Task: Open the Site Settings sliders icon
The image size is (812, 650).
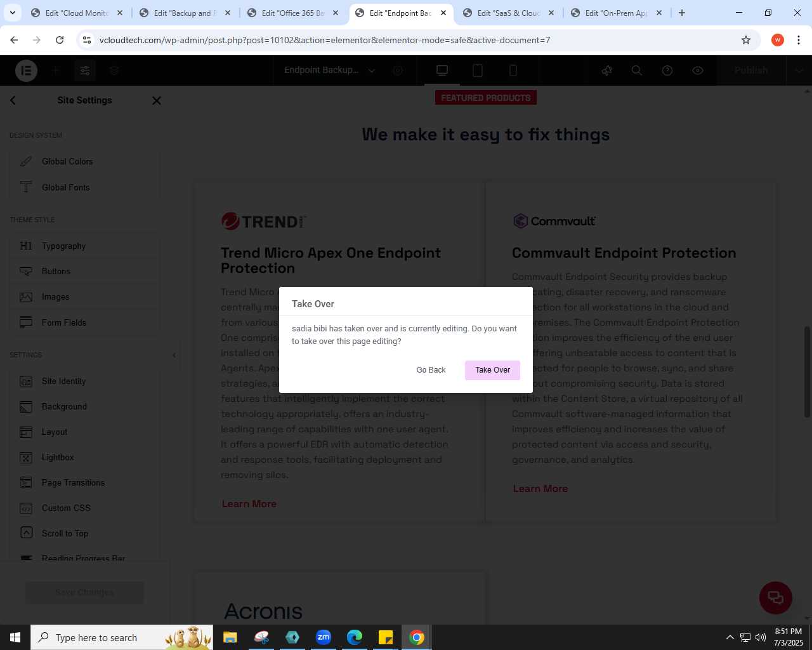Action: point(85,70)
